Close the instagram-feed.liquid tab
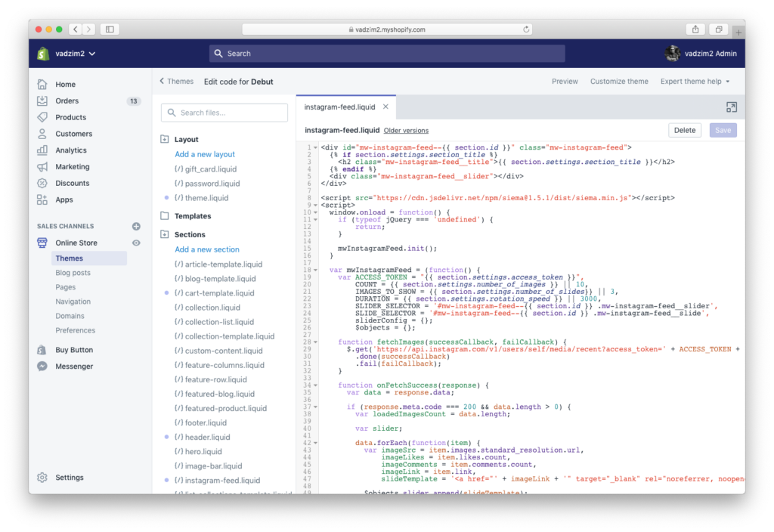The height and width of the screenshot is (532, 774). click(x=385, y=107)
